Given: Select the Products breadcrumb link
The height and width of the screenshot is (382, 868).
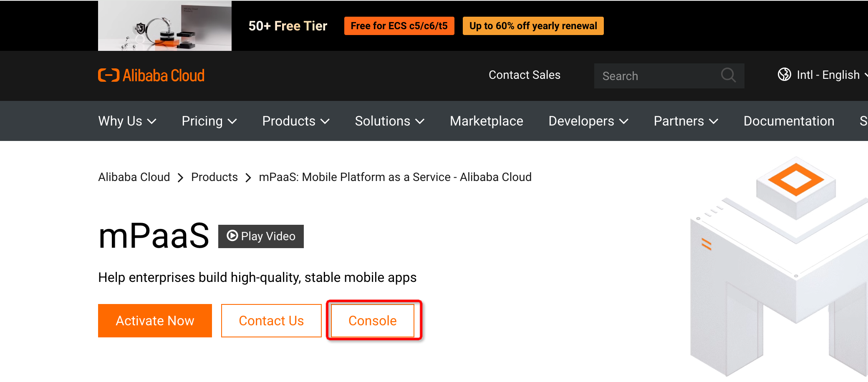Looking at the screenshot, I should 214,177.
